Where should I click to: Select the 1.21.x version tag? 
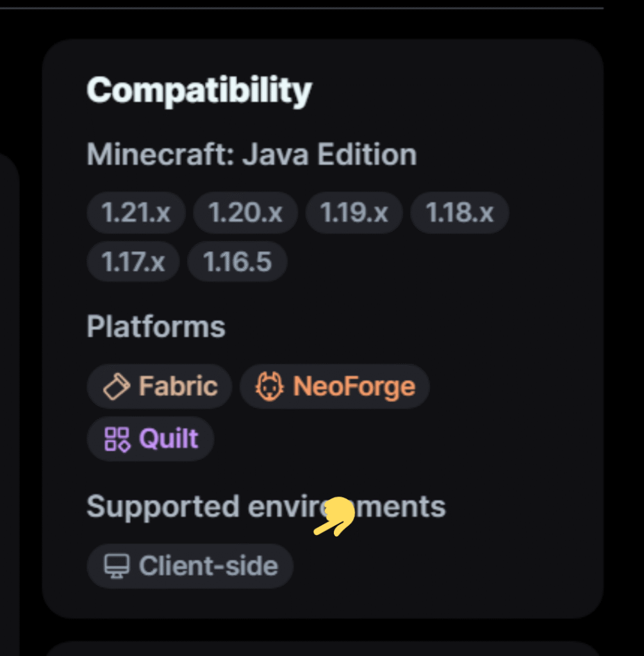point(136,213)
